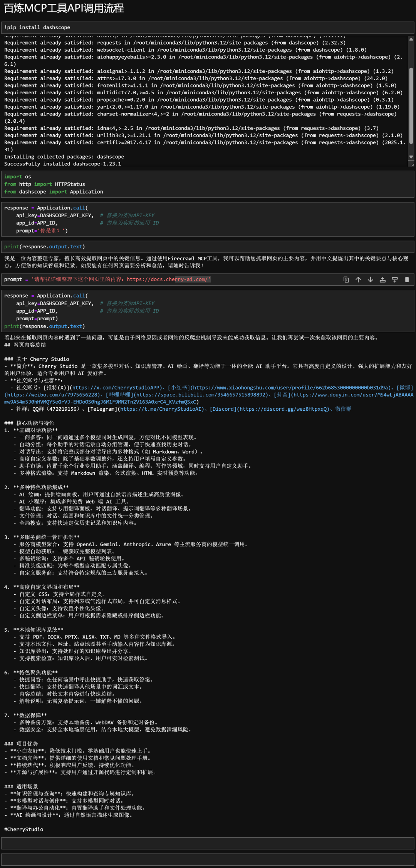416x868 pixels.
Task: Open the Telegram t.me/CherryStudioAI link
Action: coord(161,409)
